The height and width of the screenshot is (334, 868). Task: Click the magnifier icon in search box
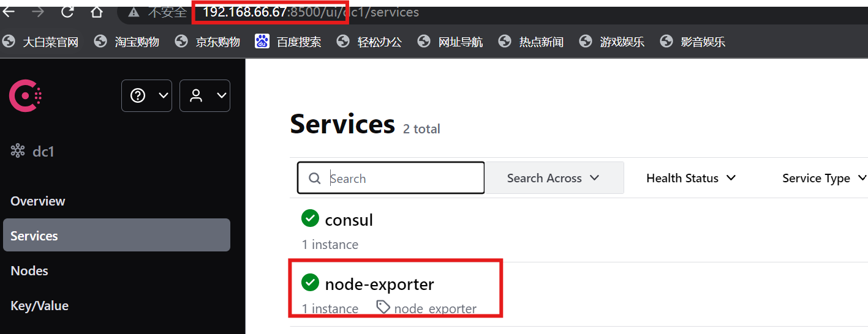click(315, 178)
